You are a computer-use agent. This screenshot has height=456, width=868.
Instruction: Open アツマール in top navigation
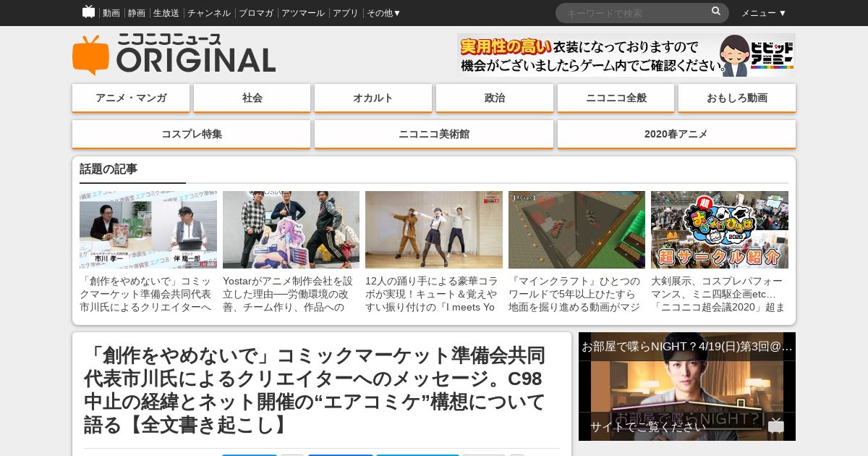coord(303,13)
